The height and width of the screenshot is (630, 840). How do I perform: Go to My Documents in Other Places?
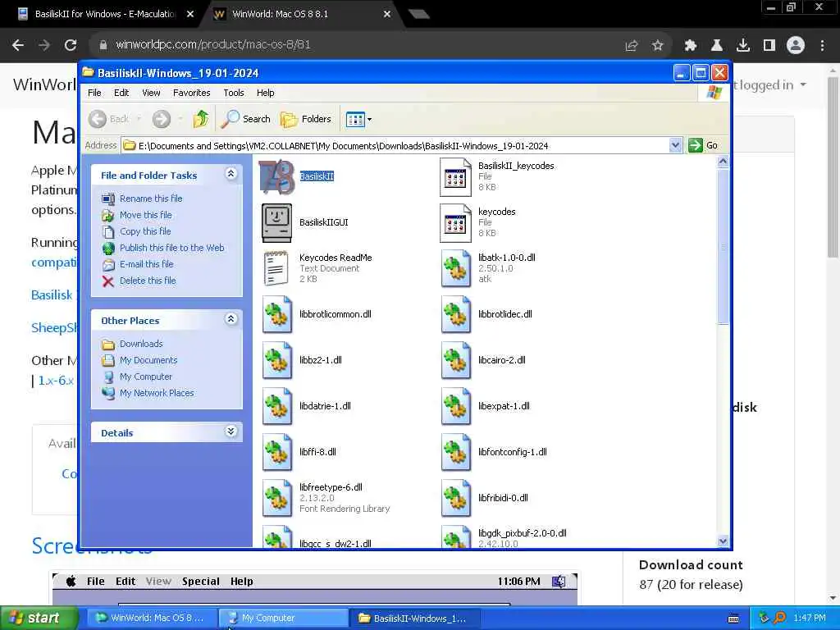pos(148,361)
